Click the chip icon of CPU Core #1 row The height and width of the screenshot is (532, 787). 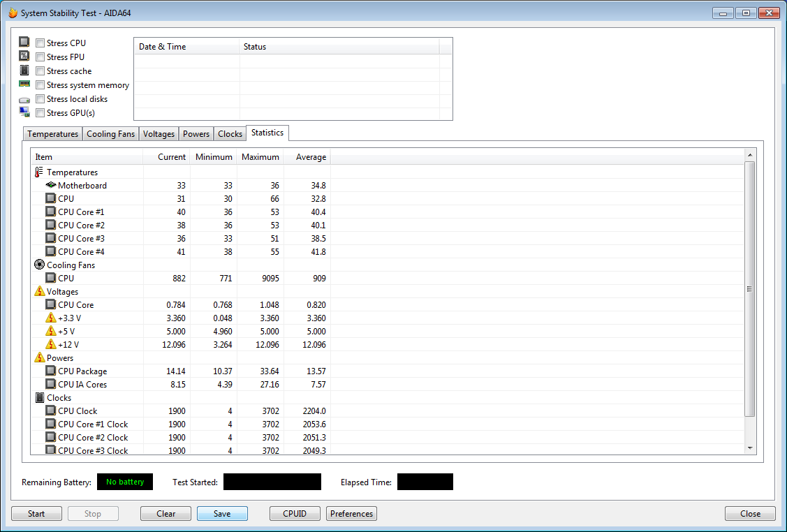pos(51,212)
